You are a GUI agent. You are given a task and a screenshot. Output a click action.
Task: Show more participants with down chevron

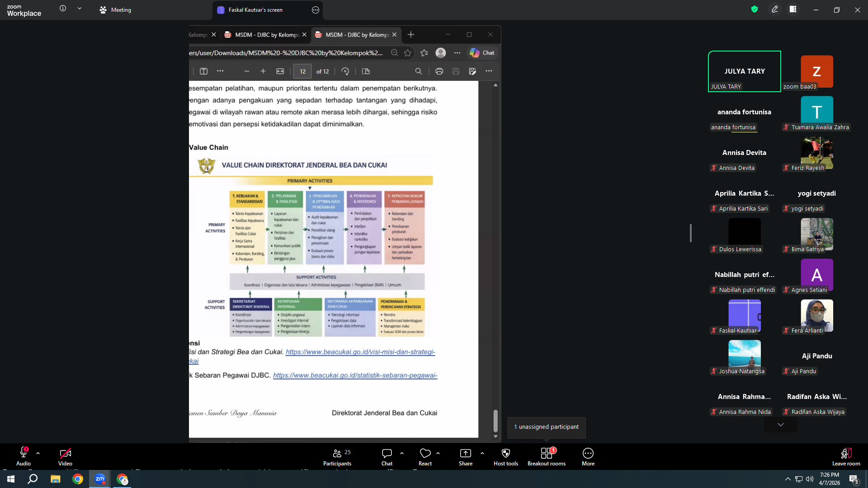781,425
